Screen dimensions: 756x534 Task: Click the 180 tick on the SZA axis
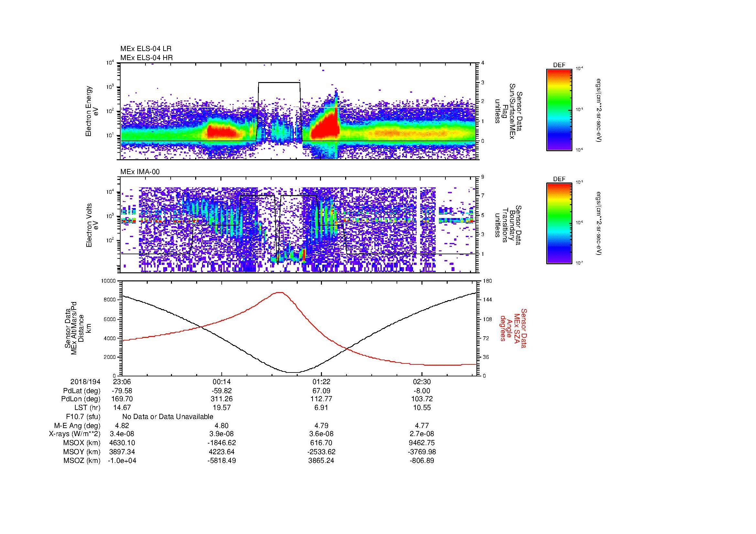[487, 281]
